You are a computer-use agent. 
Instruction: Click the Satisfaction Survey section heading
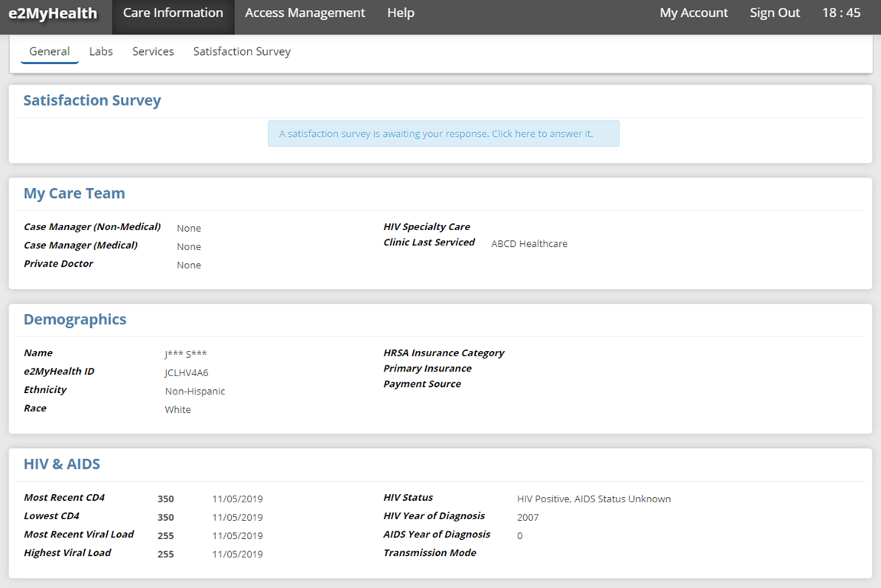pyautogui.click(x=92, y=101)
